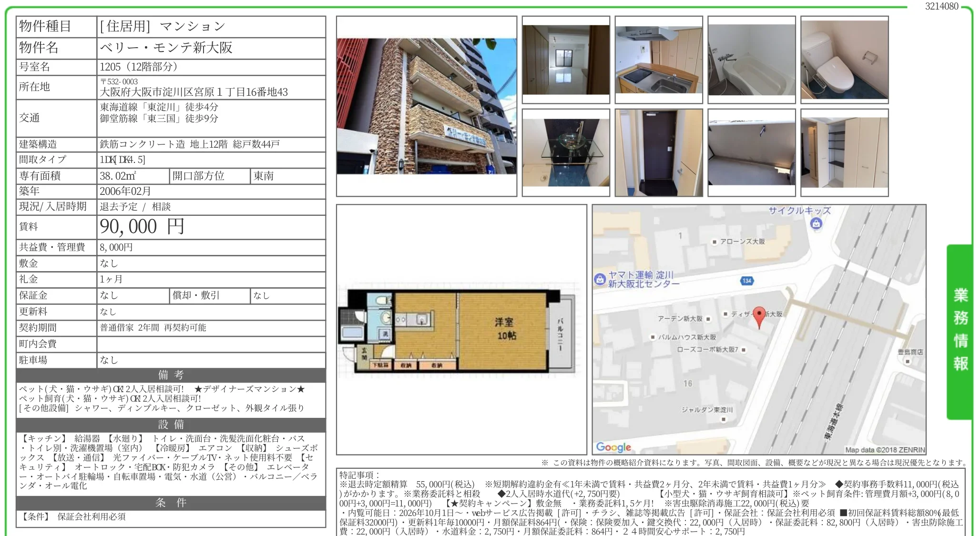Click the Google logo on the map
Image resolution: width=980 pixels, height=536 pixels.
(613, 447)
